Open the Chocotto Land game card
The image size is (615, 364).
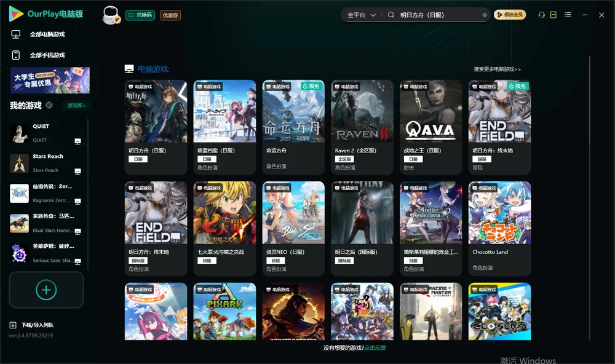tap(499, 229)
